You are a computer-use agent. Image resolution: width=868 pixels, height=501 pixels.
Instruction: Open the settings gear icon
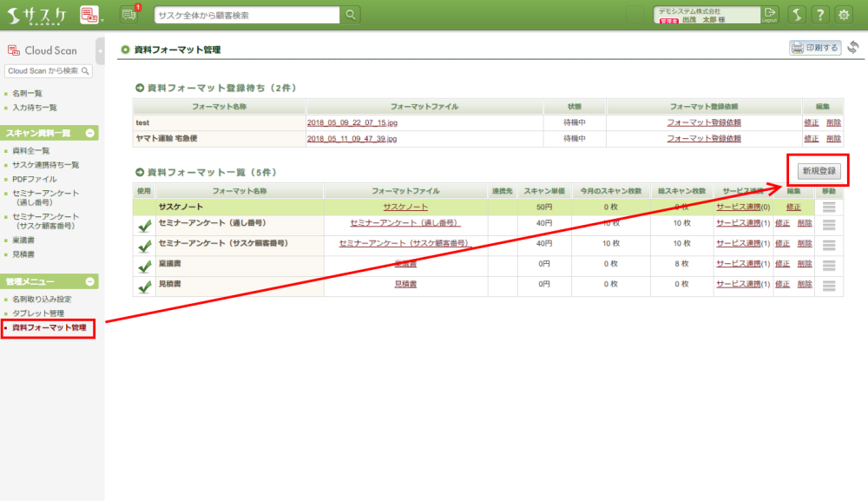(x=843, y=15)
